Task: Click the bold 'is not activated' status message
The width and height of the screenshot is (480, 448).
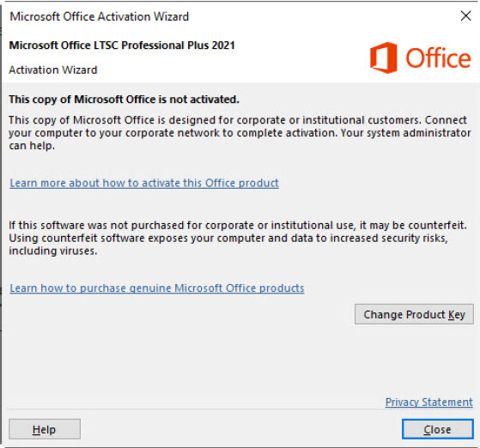Action: (x=124, y=100)
